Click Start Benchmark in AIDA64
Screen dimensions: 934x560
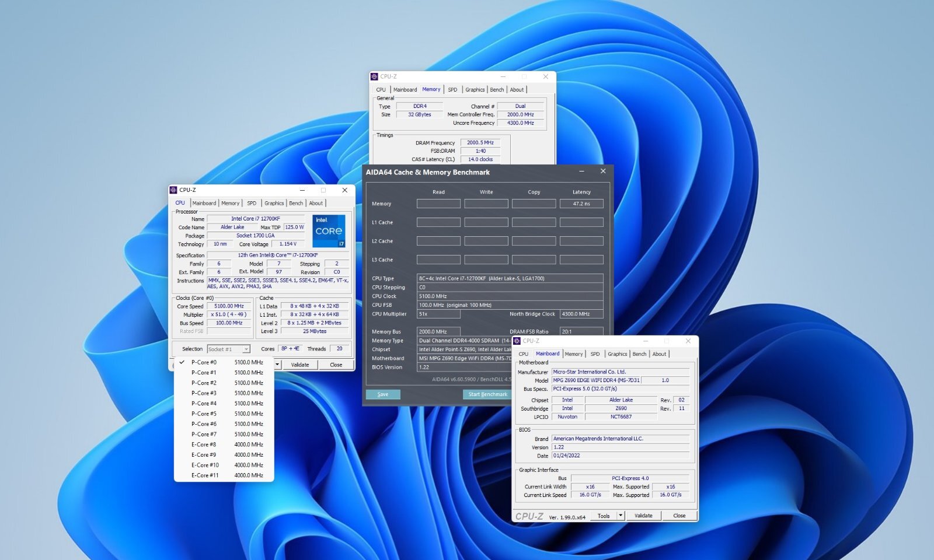pyautogui.click(x=488, y=394)
